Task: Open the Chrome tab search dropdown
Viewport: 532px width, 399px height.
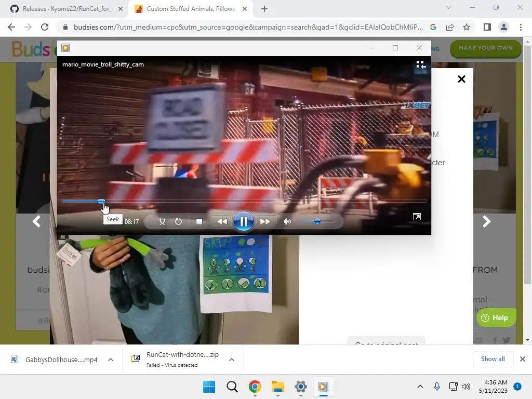Action: [448, 7]
